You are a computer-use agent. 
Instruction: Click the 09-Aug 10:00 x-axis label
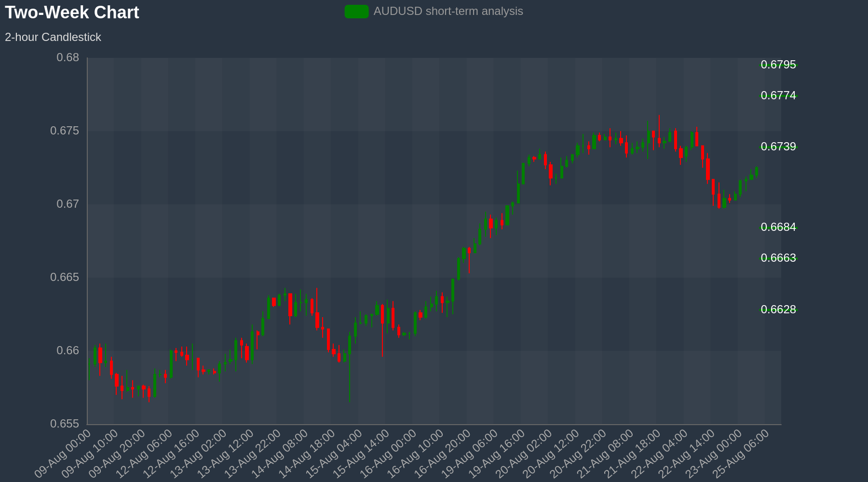point(90,454)
